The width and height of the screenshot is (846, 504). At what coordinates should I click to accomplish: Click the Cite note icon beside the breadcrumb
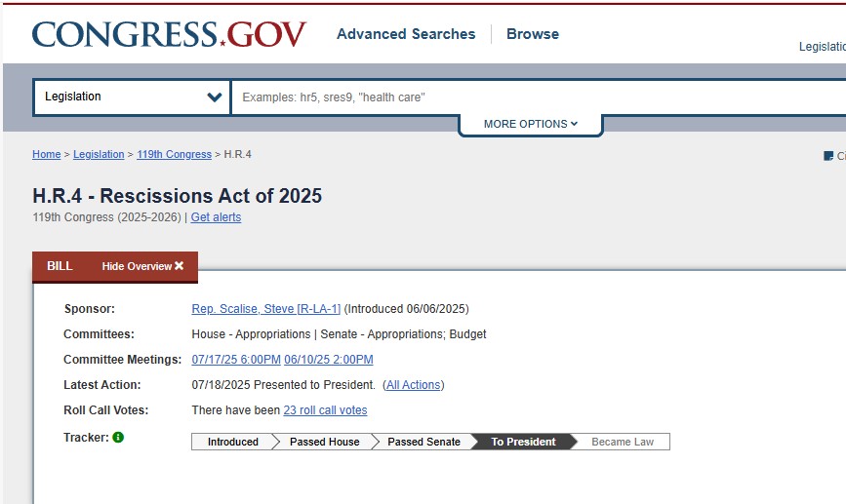[x=828, y=156]
